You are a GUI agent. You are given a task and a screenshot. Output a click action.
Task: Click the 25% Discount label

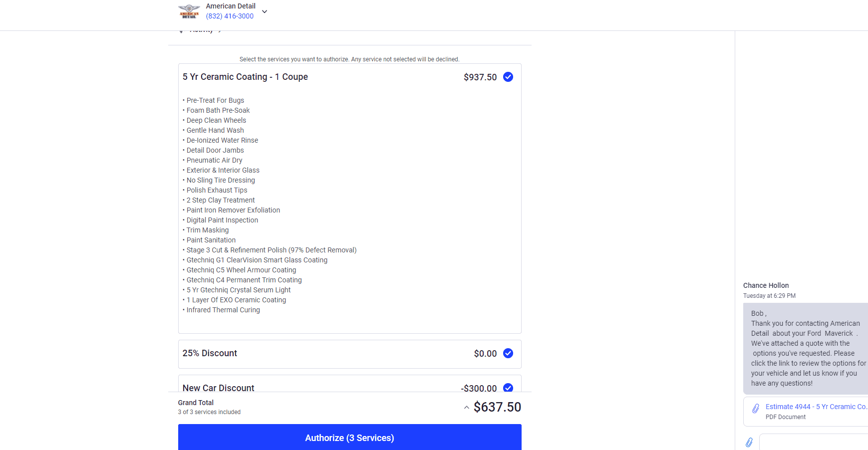(210, 353)
